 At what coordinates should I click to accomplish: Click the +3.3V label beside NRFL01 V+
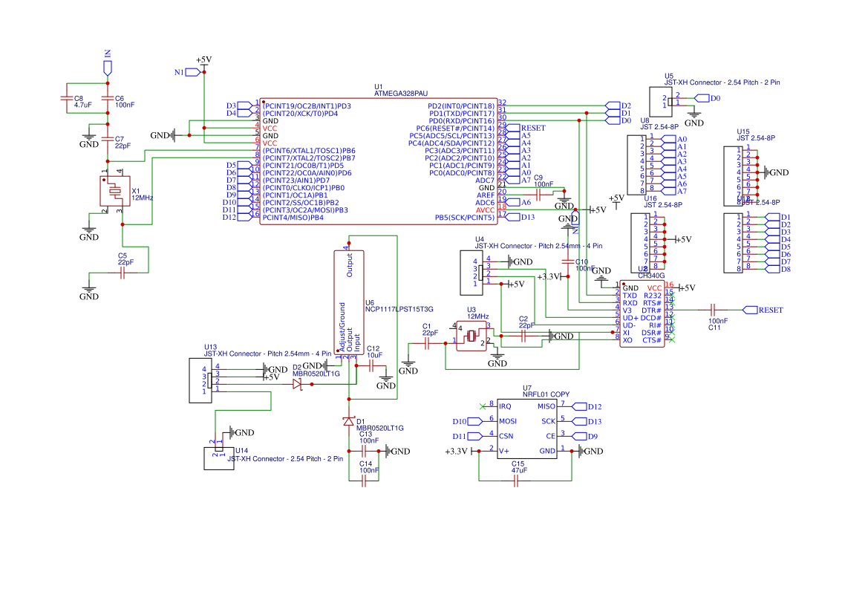pos(456,451)
